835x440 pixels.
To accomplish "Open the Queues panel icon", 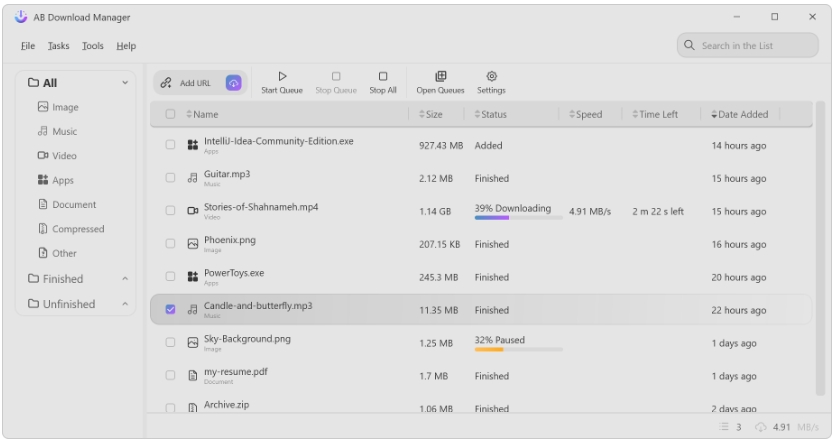I will pyautogui.click(x=440, y=76).
